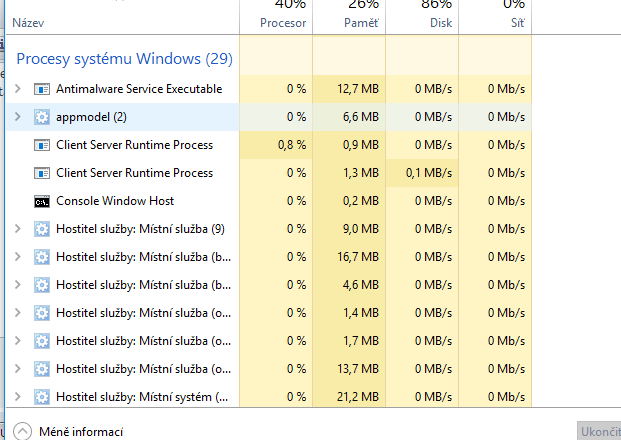621x440 pixels.
Task: Select the Procesy systému Windows (29) group header
Action: [x=125, y=59]
